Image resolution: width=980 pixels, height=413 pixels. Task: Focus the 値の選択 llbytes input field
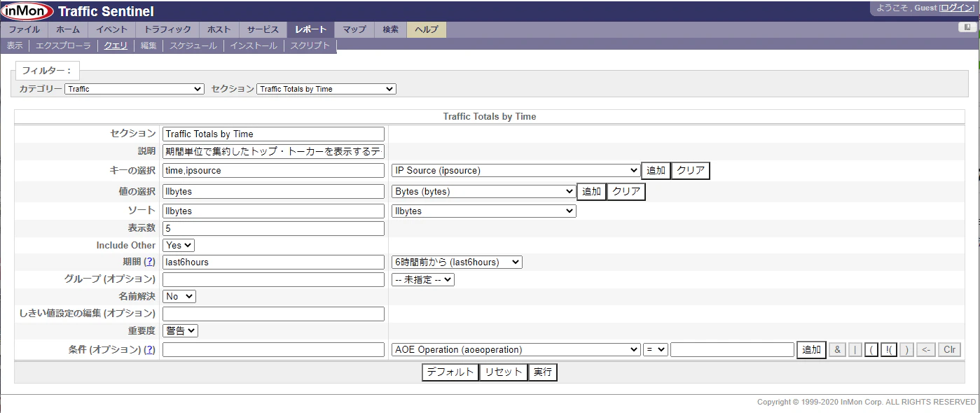(273, 191)
